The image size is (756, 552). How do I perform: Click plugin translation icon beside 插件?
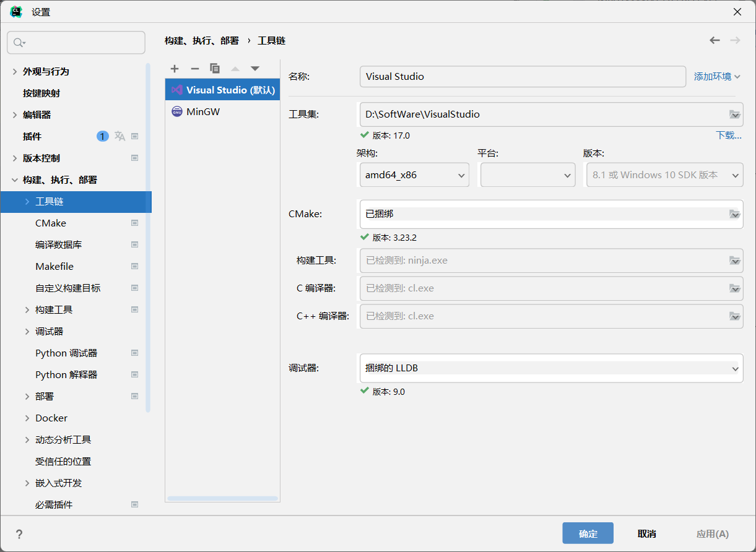coord(119,136)
